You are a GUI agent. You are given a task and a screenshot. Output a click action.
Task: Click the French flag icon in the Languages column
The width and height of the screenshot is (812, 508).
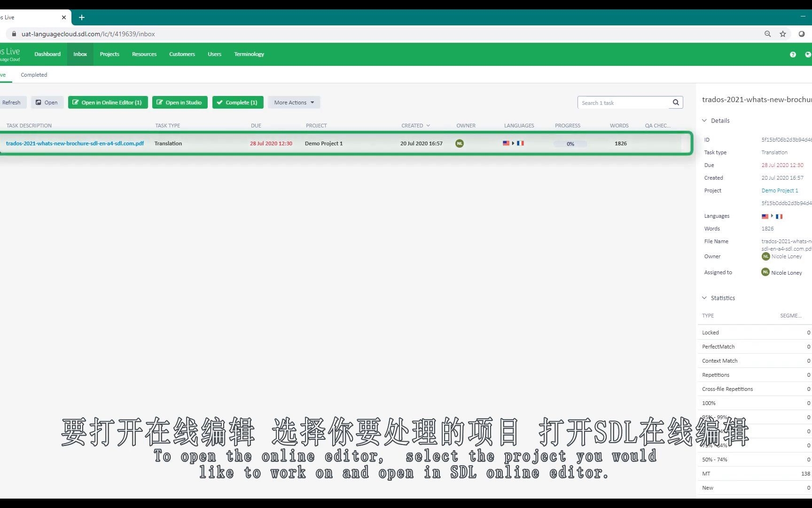click(x=520, y=143)
